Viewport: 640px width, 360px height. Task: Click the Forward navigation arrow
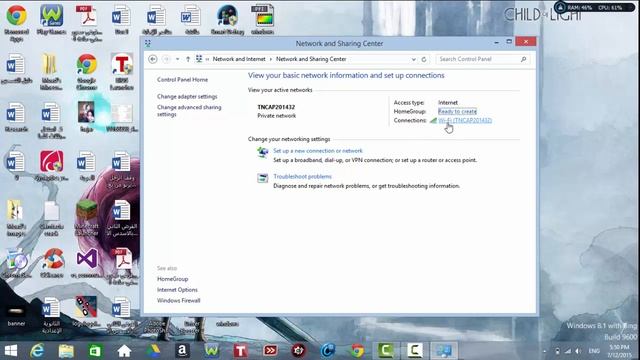coord(166,59)
